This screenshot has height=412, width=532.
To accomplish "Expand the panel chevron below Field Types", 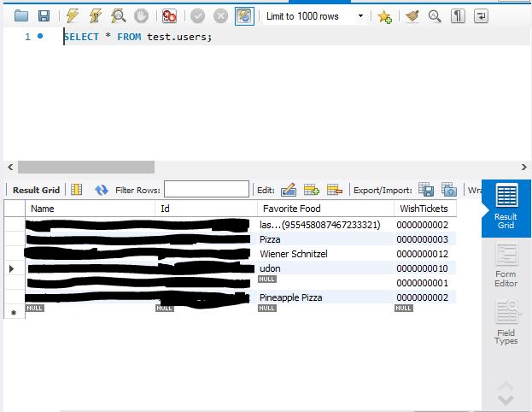I will pyautogui.click(x=506, y=392).
